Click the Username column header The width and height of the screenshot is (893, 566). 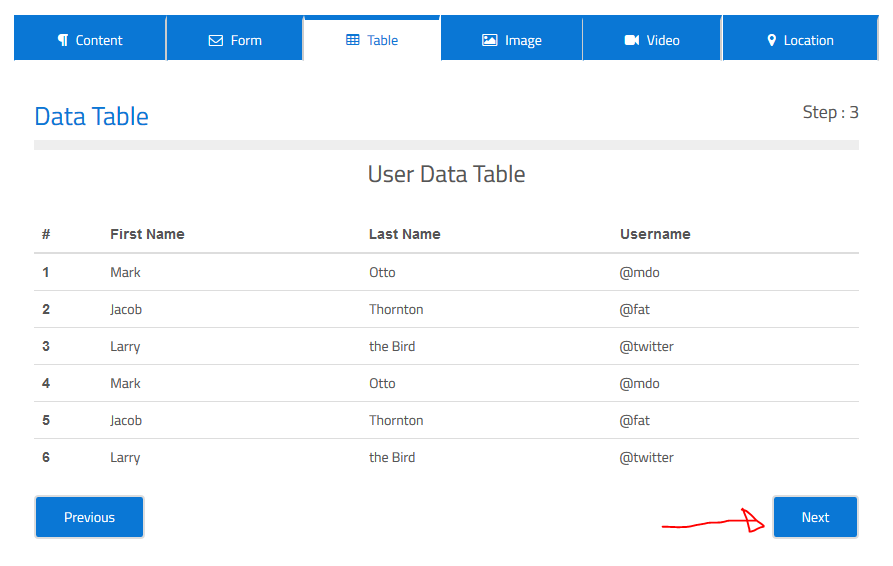coord(655,234)
